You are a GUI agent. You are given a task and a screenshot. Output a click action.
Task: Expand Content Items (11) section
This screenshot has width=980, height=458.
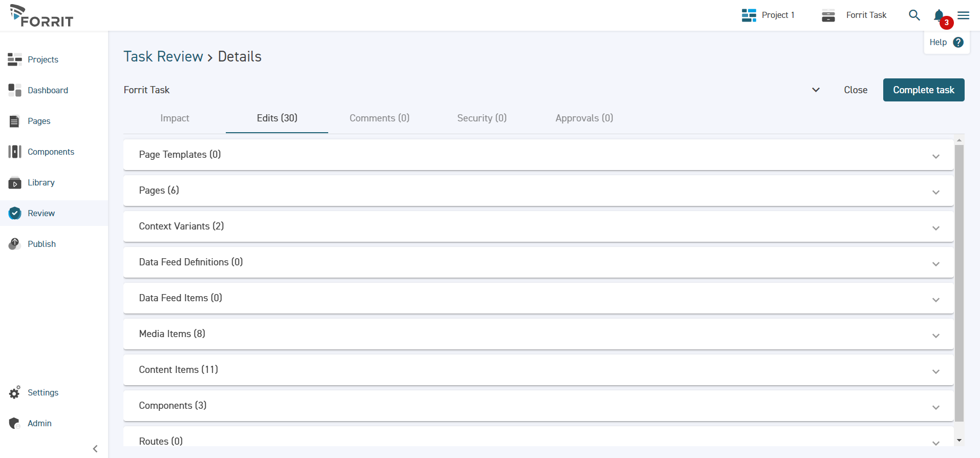click(935, 371)
